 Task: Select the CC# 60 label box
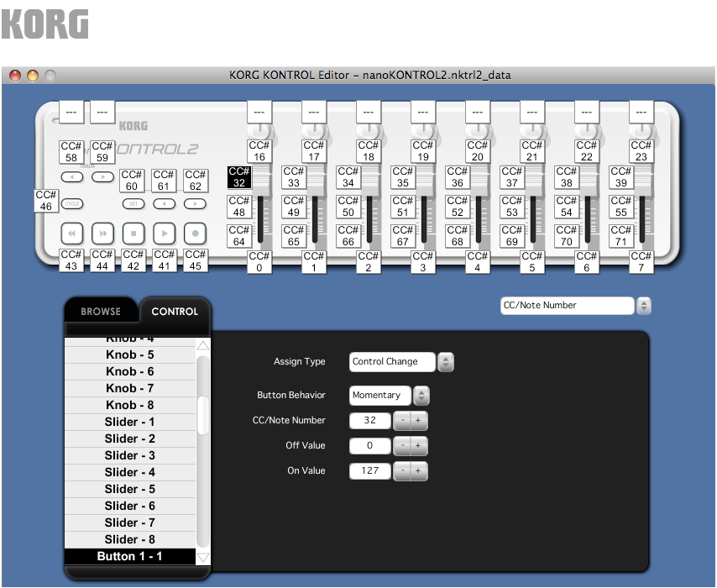point(132,181)
